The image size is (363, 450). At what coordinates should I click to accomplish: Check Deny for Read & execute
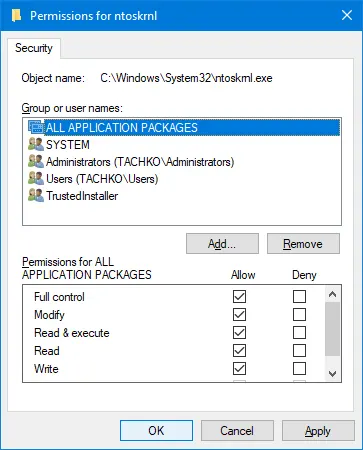click(299, 332)
